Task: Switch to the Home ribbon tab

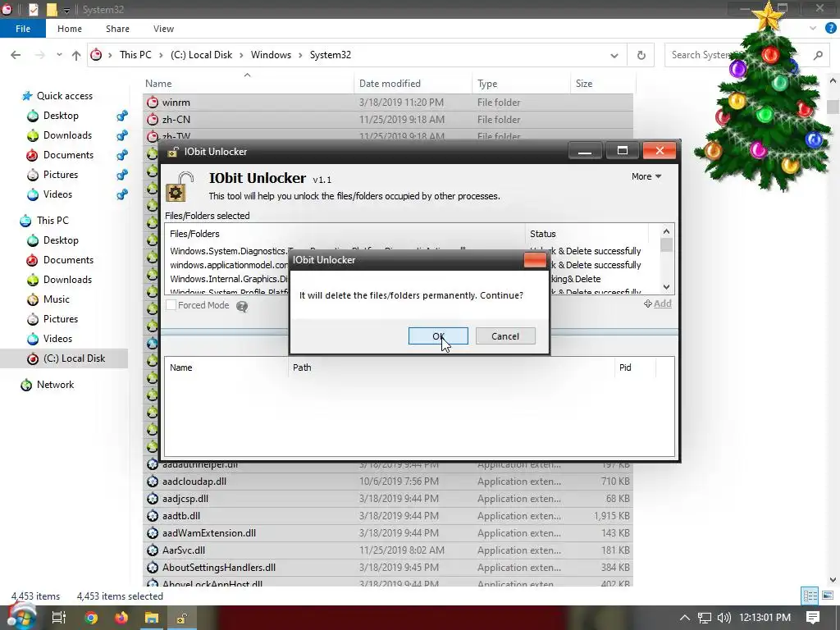Action: tap(70, 29)
